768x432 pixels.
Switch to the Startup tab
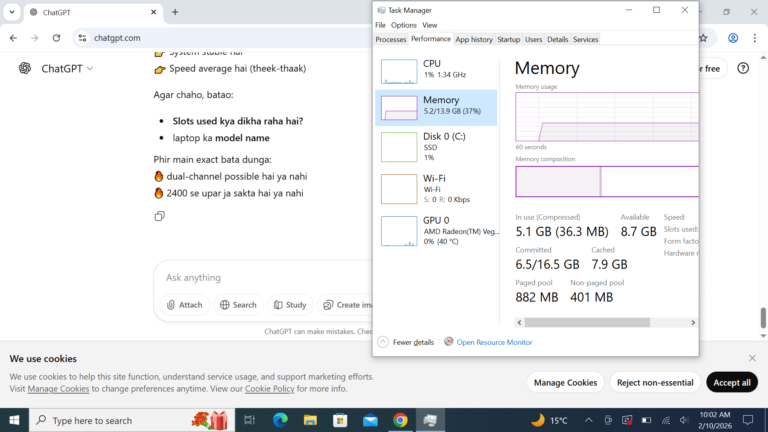[508, 39]
